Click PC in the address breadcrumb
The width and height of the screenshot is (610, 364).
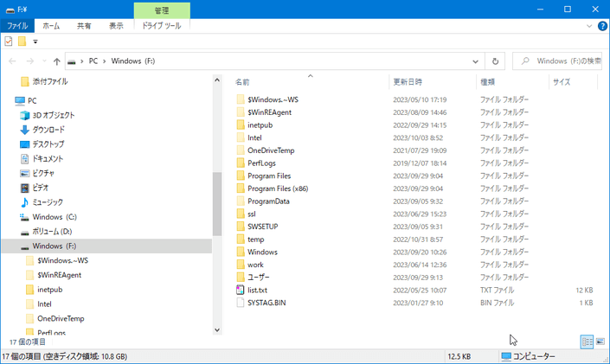pyautogui.click(x=93, y=61)
